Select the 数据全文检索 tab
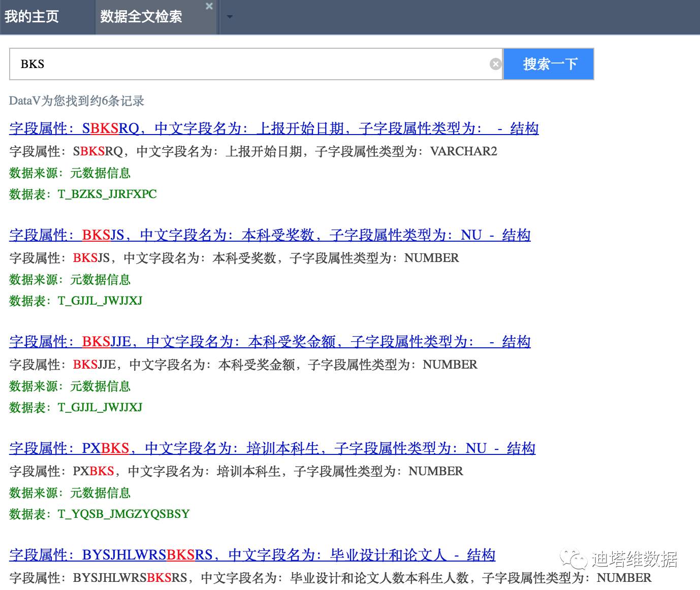This screenshot has width=700, height=590. tap(141, 17)
